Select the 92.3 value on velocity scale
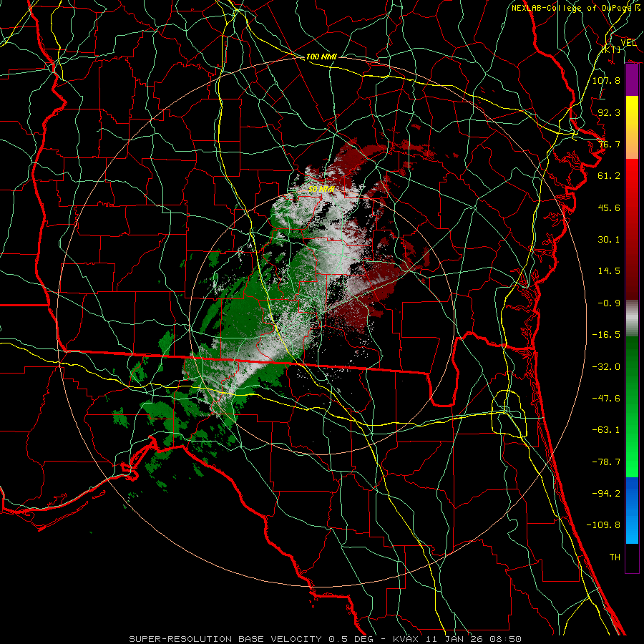The image size is (644, 644). (609, 112)
